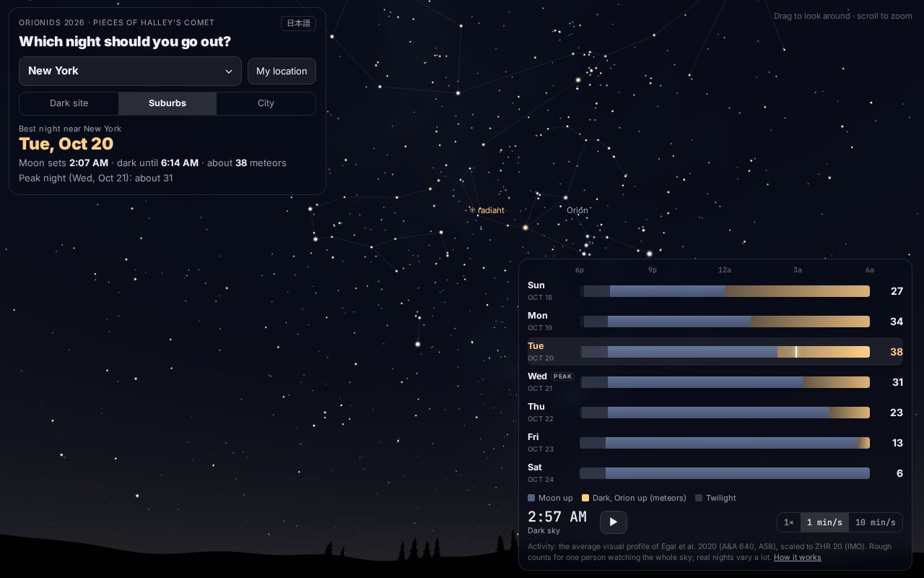The image size is (924, 578).
Task: Click the Sunday timeline bar
Action: pyautogui.click(x=725, y=291)
